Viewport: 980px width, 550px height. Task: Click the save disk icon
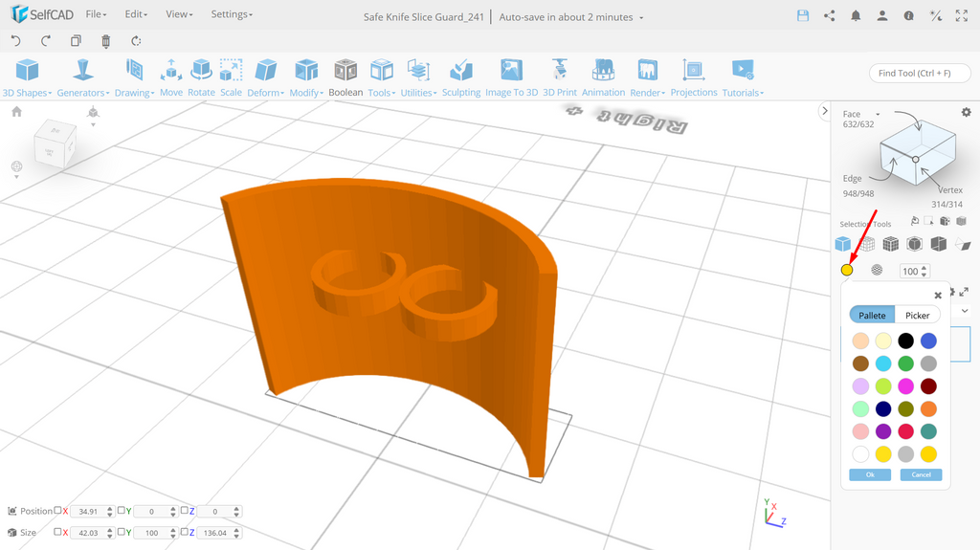[803, 16]
